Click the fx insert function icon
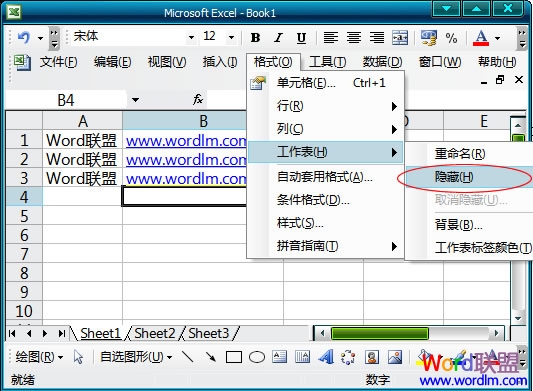This screenshot has height=391, width=533. (198, 100)
